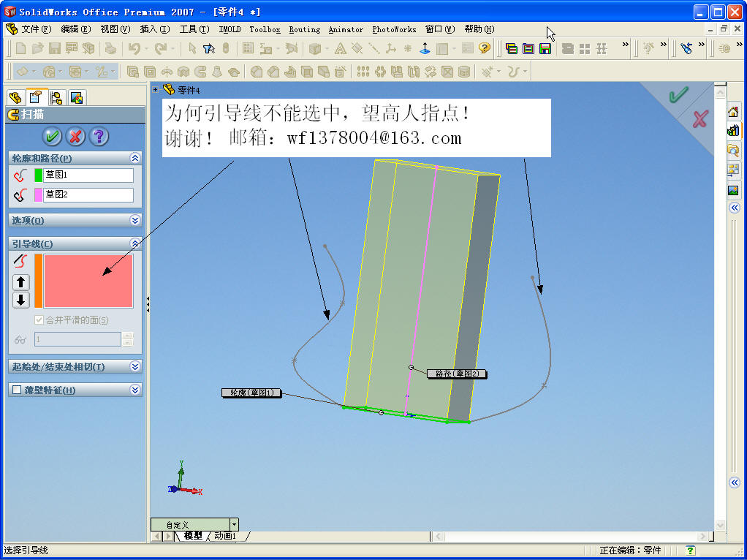
Task: Click the linear pattern feature icon
Action: (x=363, y=72)
